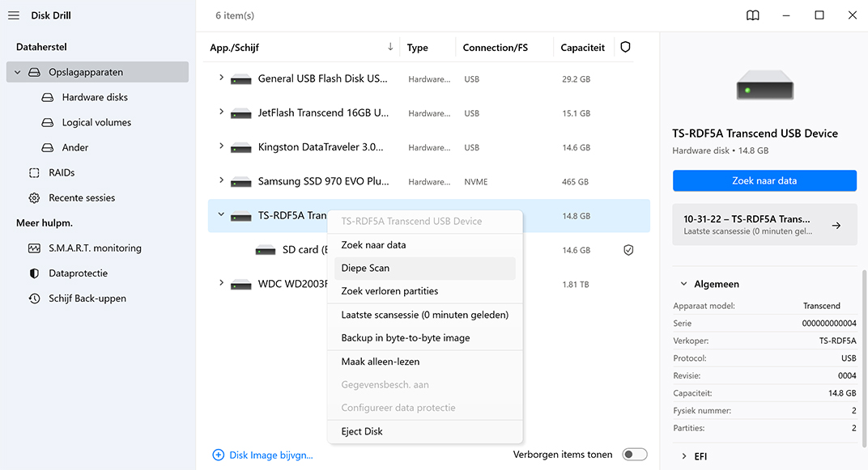
Task: Click shield status icon on SD card row
Action: pyautogui.click(x=628, y=250)
